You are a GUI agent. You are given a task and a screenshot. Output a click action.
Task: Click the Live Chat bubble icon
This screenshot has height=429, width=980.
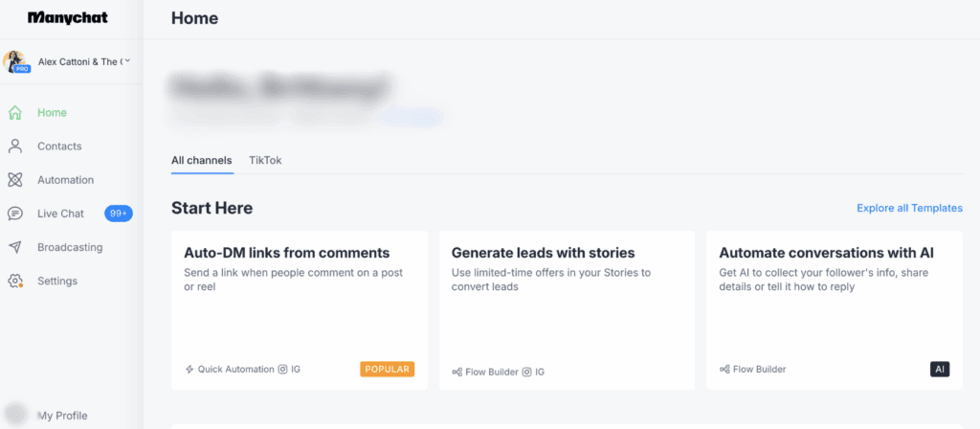15,214
